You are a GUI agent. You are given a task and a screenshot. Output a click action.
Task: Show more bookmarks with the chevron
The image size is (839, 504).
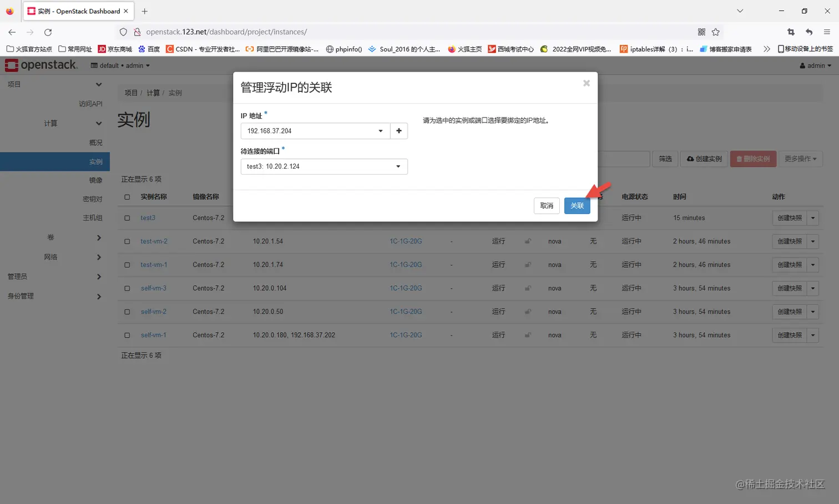[x=767, y=49]
